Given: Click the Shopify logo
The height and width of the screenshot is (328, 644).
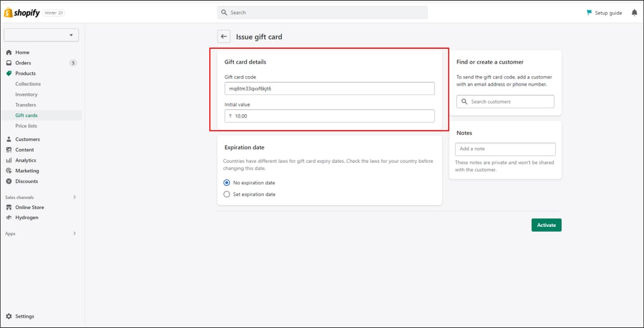Looking at the screenshot, I should coord(22,13).
